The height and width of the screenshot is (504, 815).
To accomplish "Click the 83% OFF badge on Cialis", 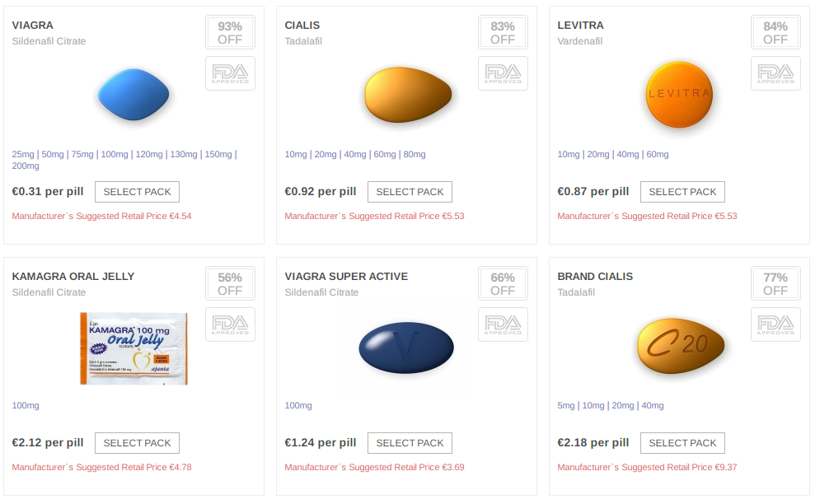I will [503, 33].
